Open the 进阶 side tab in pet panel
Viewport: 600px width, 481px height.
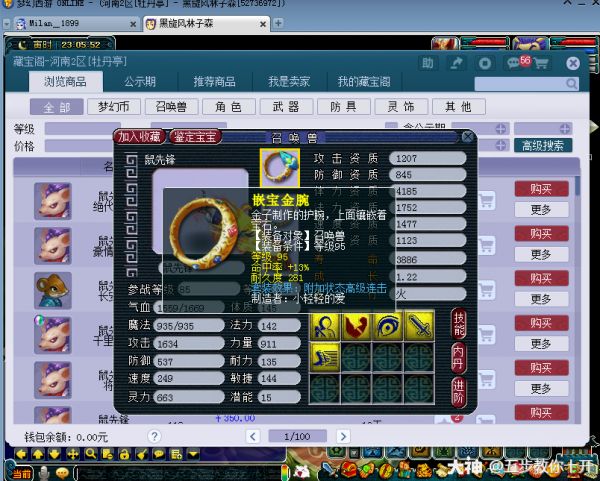point(458,392)
